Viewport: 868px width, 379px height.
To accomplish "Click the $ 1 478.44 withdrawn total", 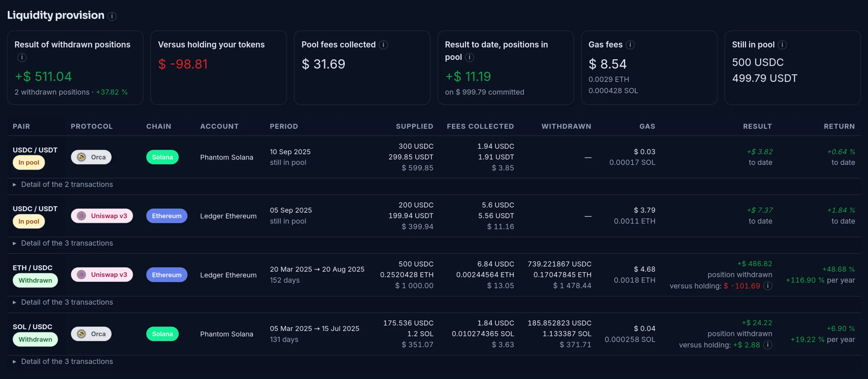I will (x=572, y=286).
